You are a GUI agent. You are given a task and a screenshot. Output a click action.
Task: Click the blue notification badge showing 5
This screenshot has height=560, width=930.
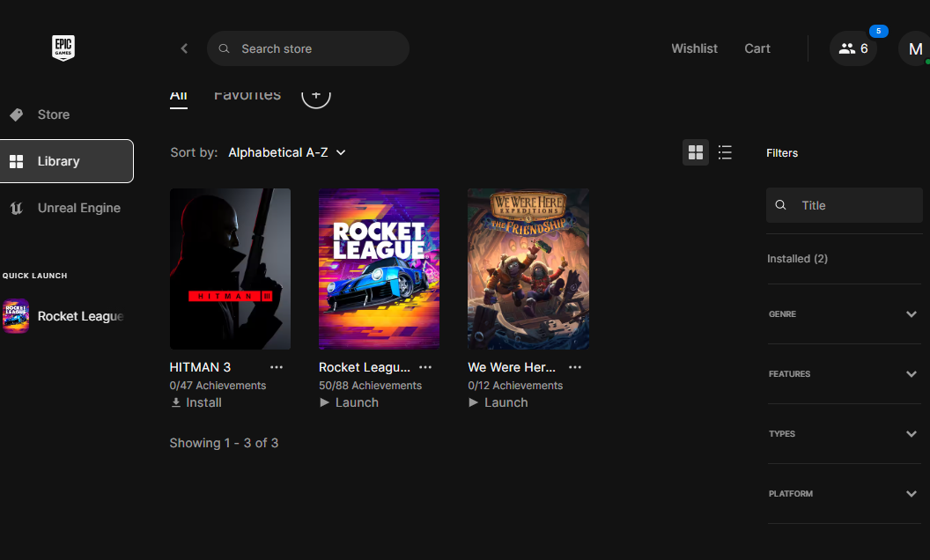click(x=878, y=31)
